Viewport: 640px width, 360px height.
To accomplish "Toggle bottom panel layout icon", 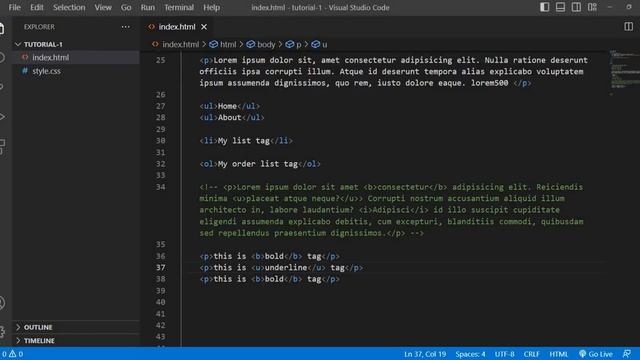I will pyautogui.click(x=560, y=7).
